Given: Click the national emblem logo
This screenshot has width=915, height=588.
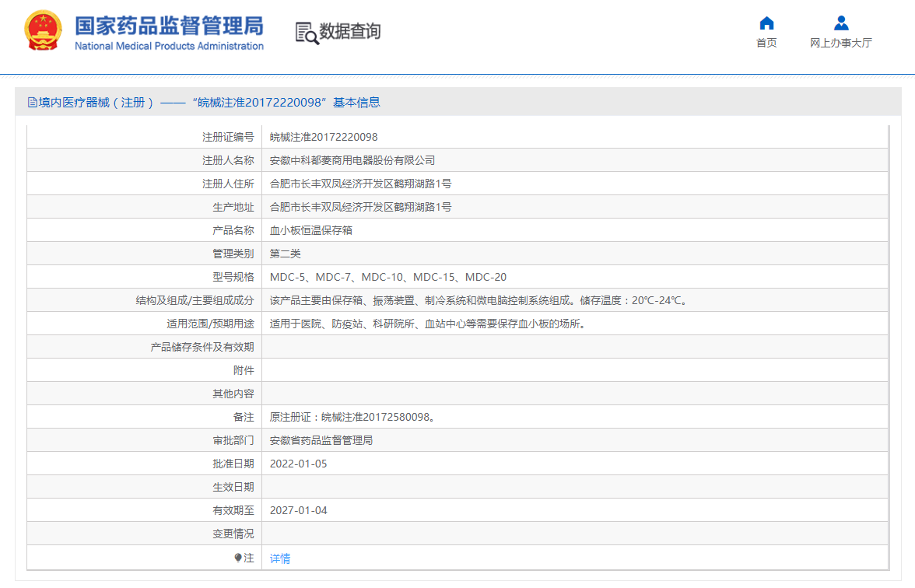Looking at the screenshot, I should (44, 30).
